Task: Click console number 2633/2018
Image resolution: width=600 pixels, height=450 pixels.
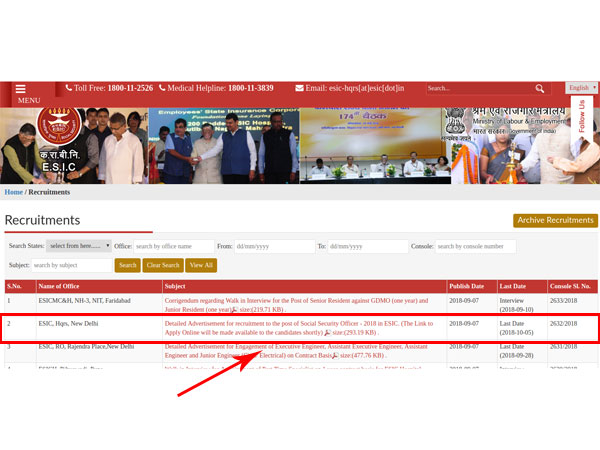Action: pos(563,301)
